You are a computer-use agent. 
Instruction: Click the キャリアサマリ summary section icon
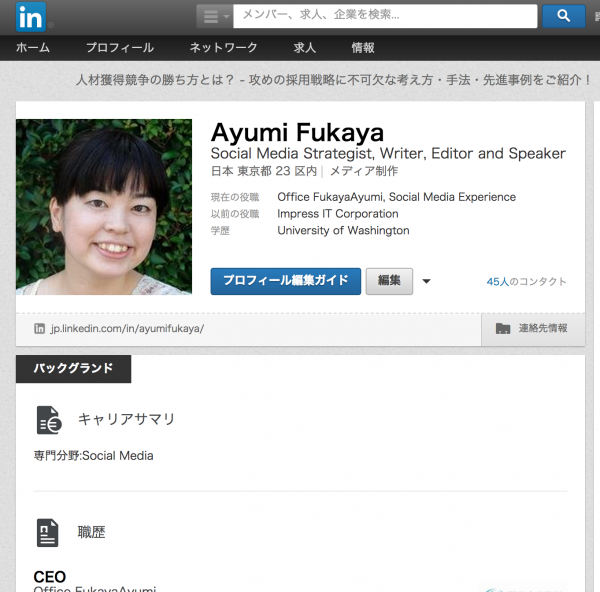click(x=48, y=419)
